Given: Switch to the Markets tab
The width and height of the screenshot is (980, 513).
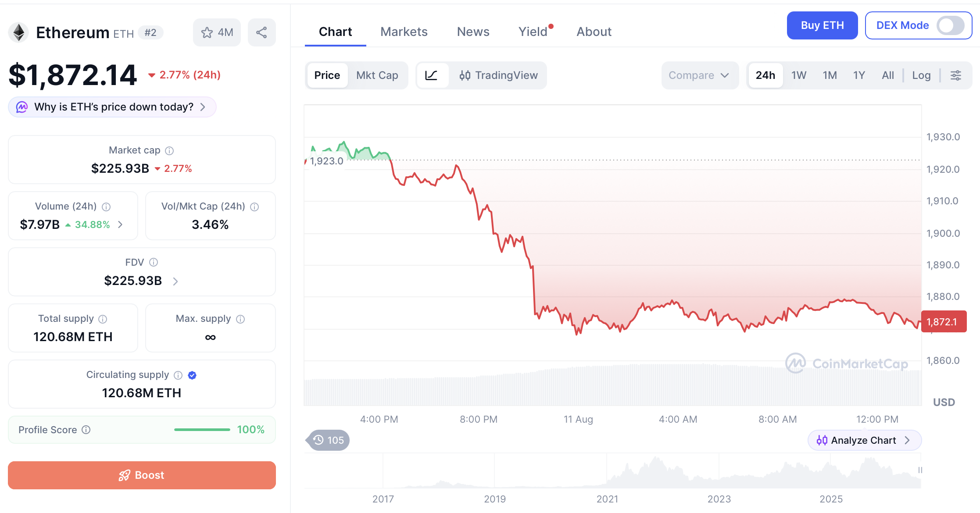Looking at the screenshot, I should click(404, 32).
